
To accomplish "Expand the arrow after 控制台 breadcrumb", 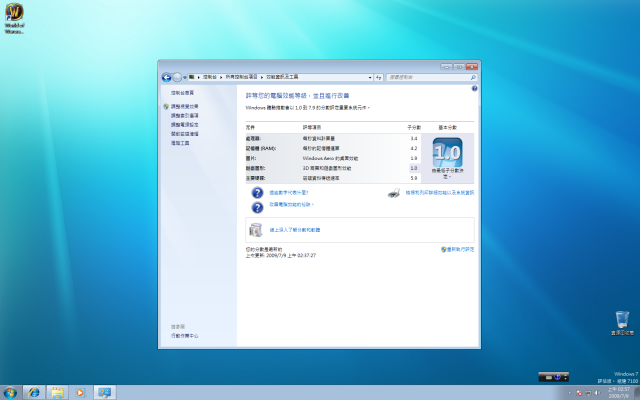I will click(221, 77).
